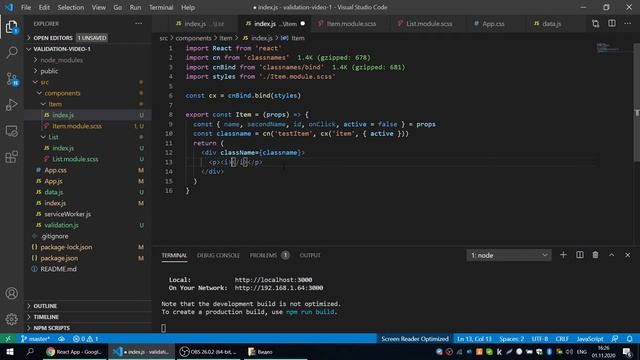The width and height of the screenshot is (640, 360).
Task: Switch to Debug Console panel tab
Action: tap(218, 255)
